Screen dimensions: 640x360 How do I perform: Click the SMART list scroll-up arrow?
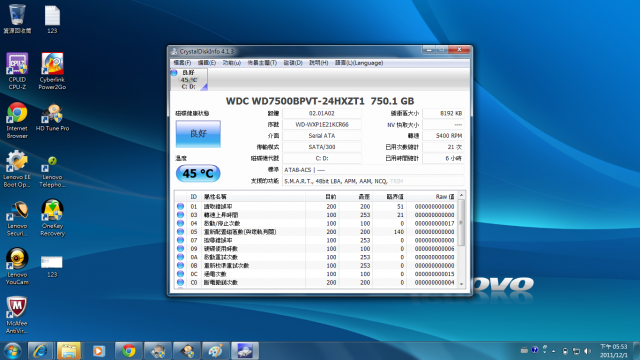tap(461, 196)
